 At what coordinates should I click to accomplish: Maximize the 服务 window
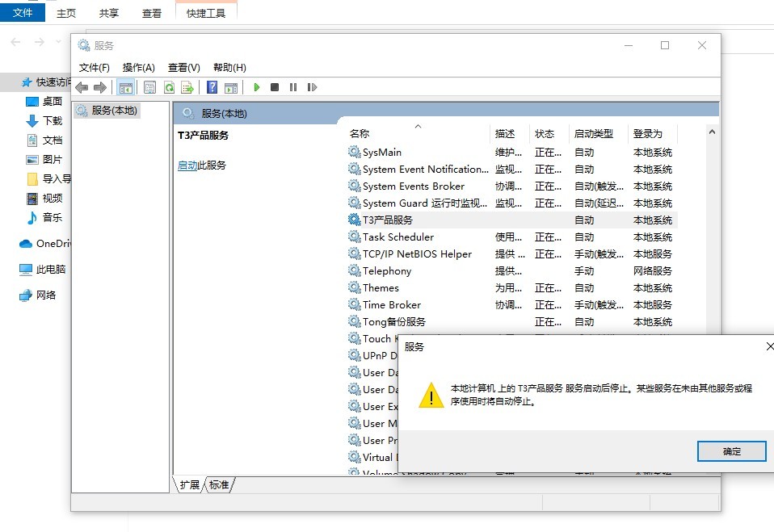pyautogui.click(x=665, y=45)
